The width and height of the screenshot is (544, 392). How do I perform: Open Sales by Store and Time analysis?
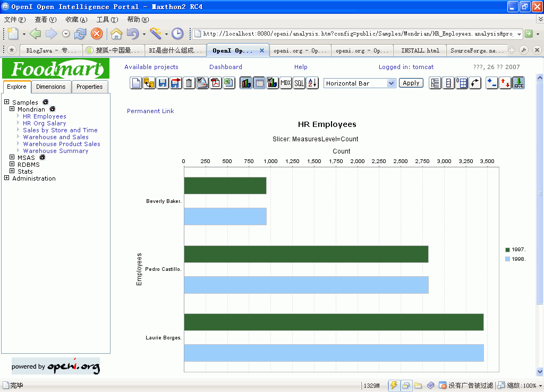(60, 130)
